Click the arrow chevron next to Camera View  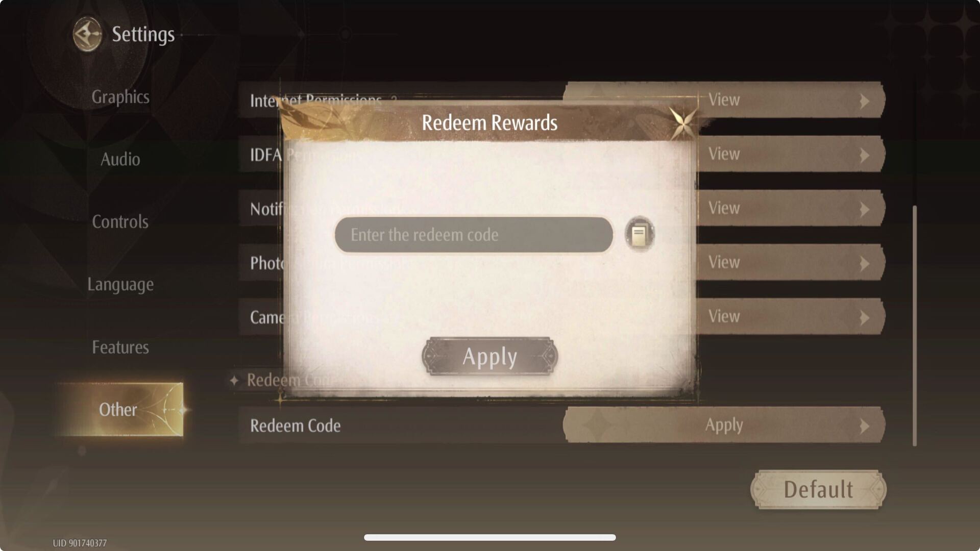(866, 317)
